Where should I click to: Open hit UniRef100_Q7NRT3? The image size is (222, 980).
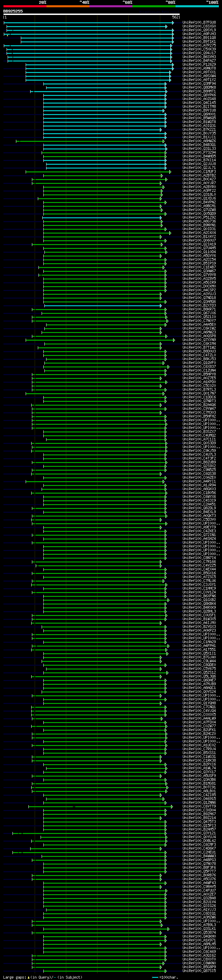point(199,401)
